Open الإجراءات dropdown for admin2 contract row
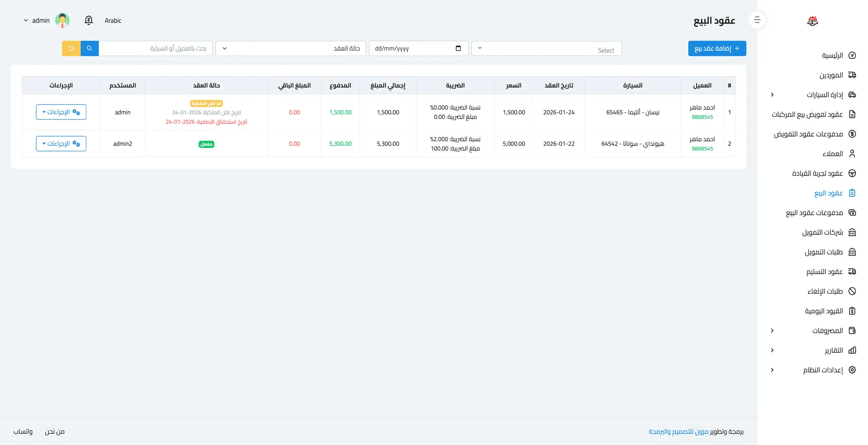The height and width of the screenshot is (445, 868). [x=61, y=144]
